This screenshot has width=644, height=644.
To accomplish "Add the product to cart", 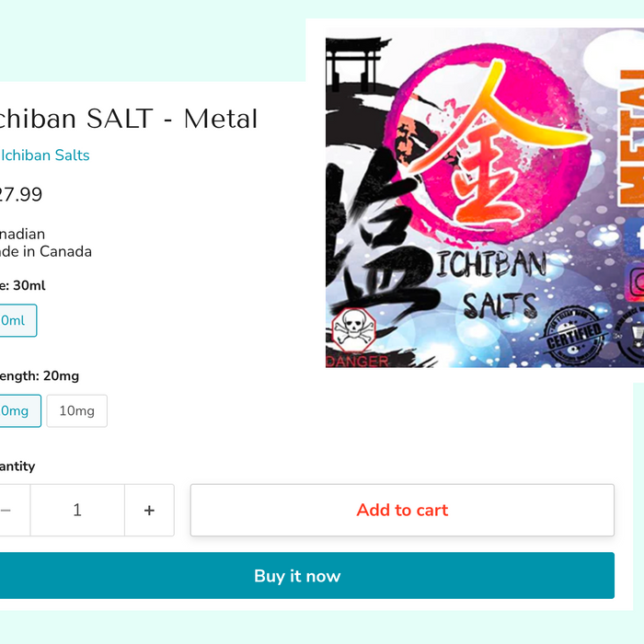I will (402, 511).
